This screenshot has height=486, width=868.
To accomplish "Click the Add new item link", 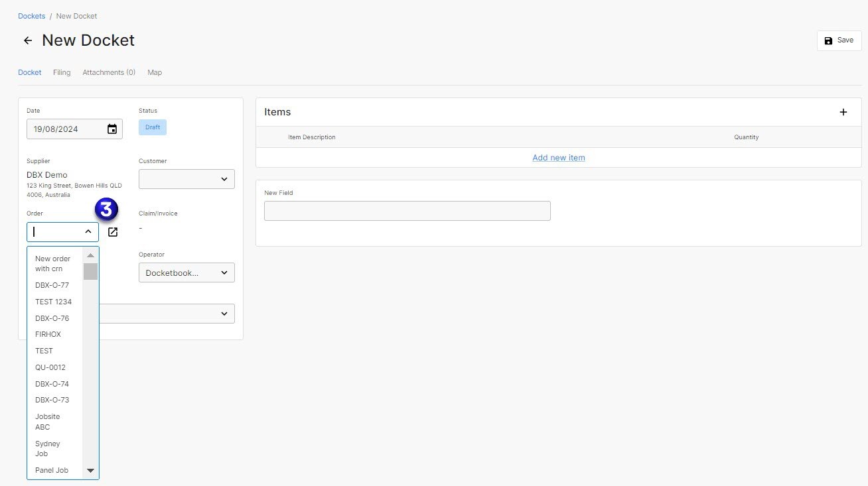I will (558, 157).
